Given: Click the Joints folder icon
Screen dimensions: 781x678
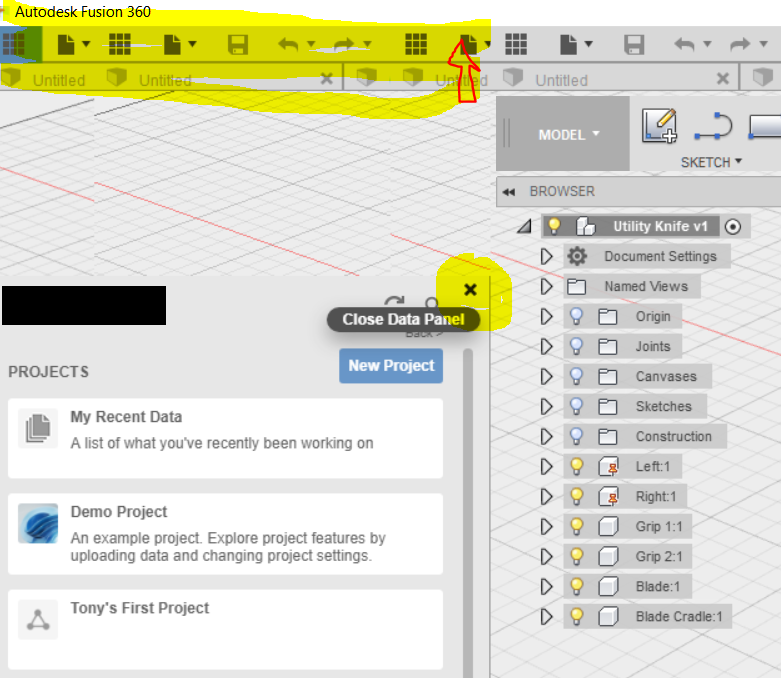Looking at the screenshot, I should coord(608,347).
